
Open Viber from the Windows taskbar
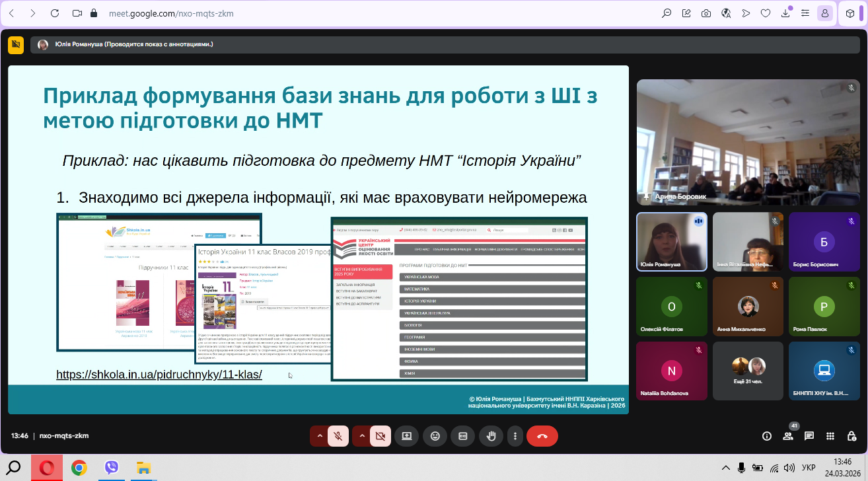(112, 468)
